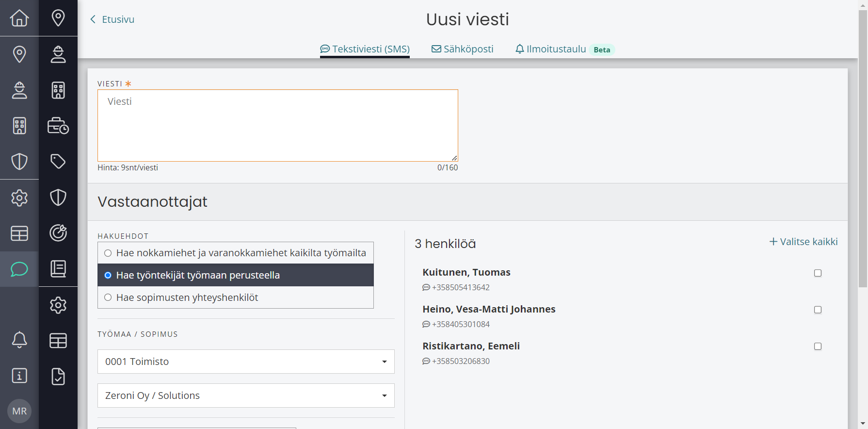
Task: Open the info icon in the sidebar
Action: tap(19, 376)
